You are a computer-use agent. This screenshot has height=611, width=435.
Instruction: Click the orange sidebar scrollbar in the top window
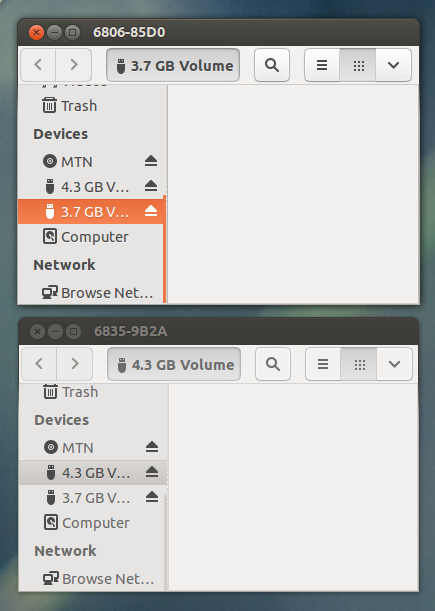pyautogui.click(x=164, y=249)
